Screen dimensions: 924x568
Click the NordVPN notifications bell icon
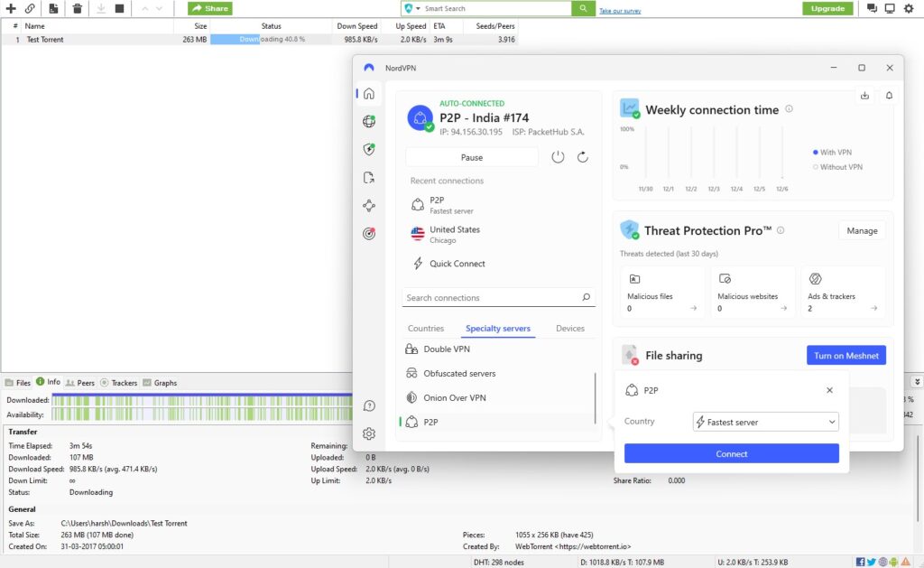click(x=889, y=95)
